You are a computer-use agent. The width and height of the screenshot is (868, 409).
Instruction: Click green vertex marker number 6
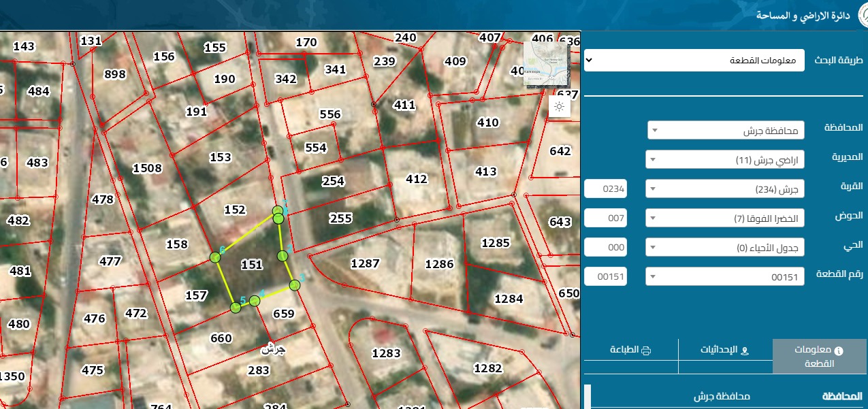pyautogui.click(x=216, y=257)
